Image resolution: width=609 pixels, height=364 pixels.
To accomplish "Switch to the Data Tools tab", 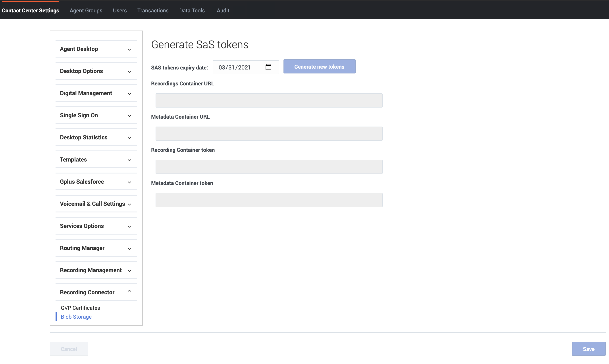I will click(x=192, y=11).
